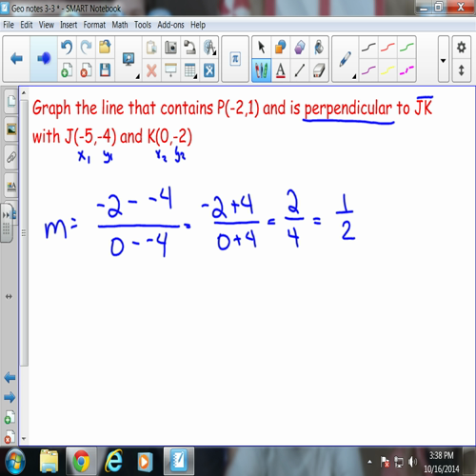Select the Fill bucket tool

tap(319, 48)
